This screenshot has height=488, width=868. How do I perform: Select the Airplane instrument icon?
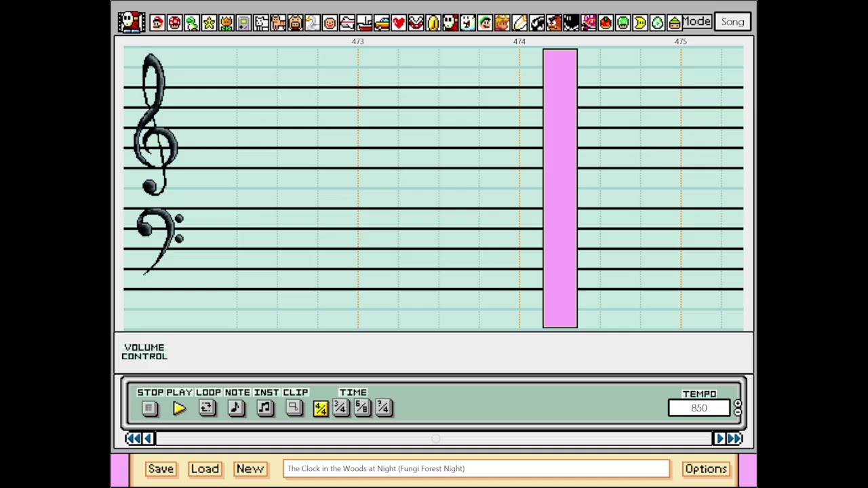click(x=347, y=22)
